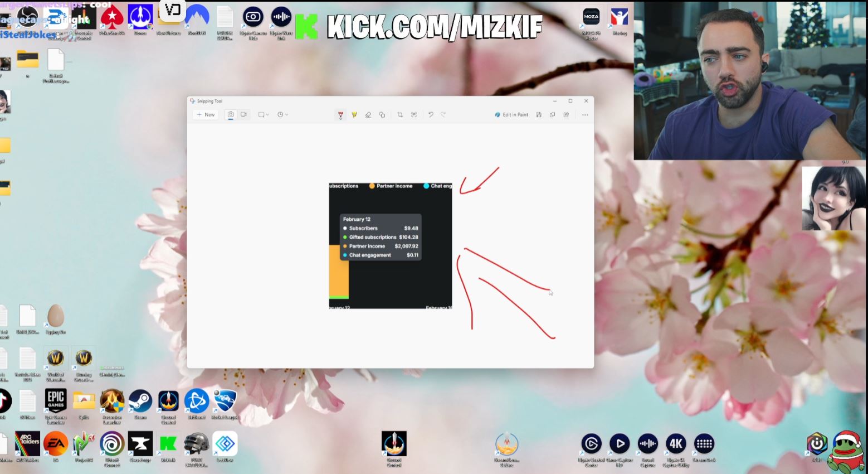Open ARC Raiders desktop shortcut
This screenshot has height=474, width=868.
[x=27, y=447]
